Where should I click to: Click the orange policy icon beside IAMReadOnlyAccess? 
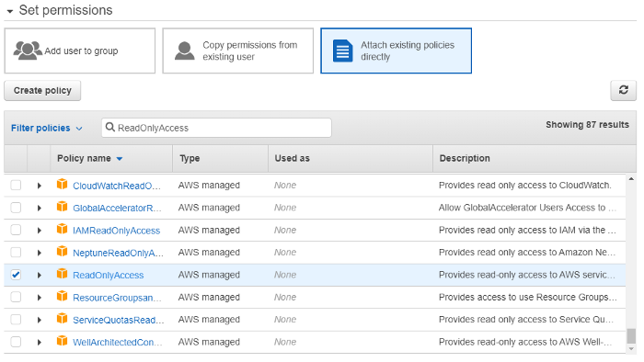tap(62, 229)
